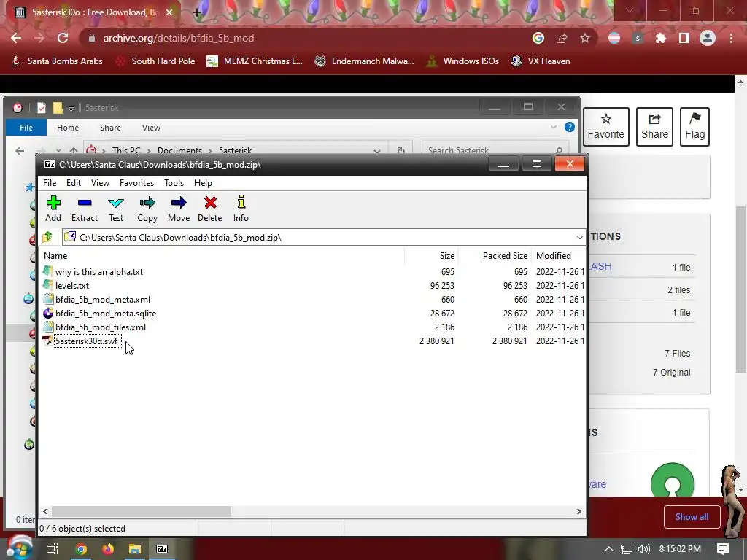Select bfdia_5b_mod_files.xml in the archive
Image resolution: width=747 pixels, height=560 pixels.
click(x=101, y=327)
